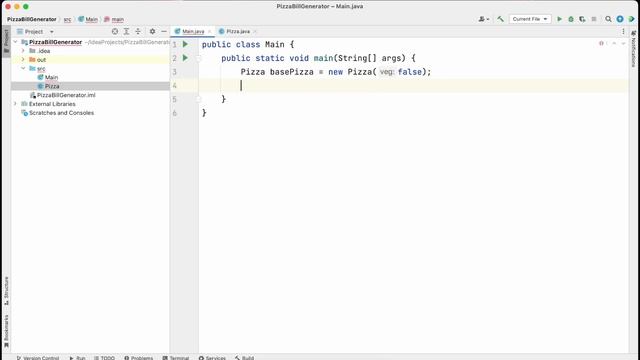The width and height of the screenshot is (640, 360).
Task: Open Version Control tool window
Action: 38,358
